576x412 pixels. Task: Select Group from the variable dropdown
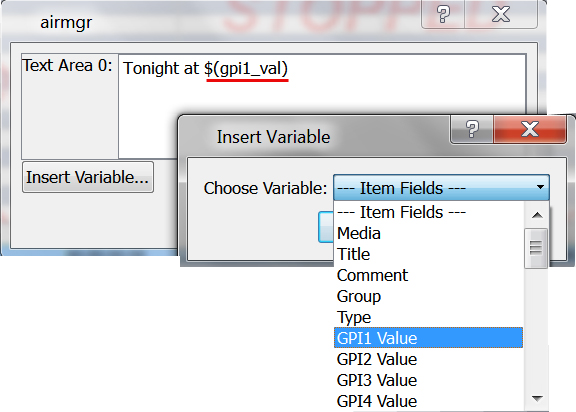[428, 296]
